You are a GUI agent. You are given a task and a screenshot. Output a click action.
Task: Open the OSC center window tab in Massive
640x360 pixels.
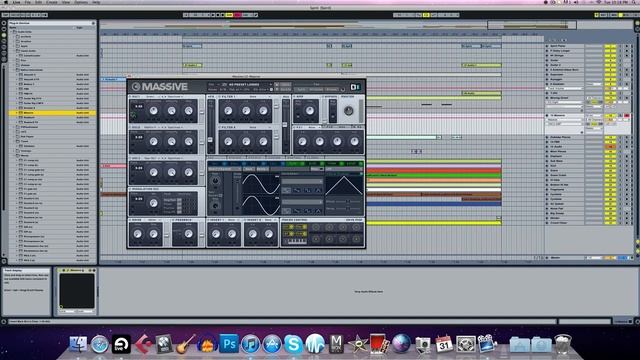click(217, 157)
